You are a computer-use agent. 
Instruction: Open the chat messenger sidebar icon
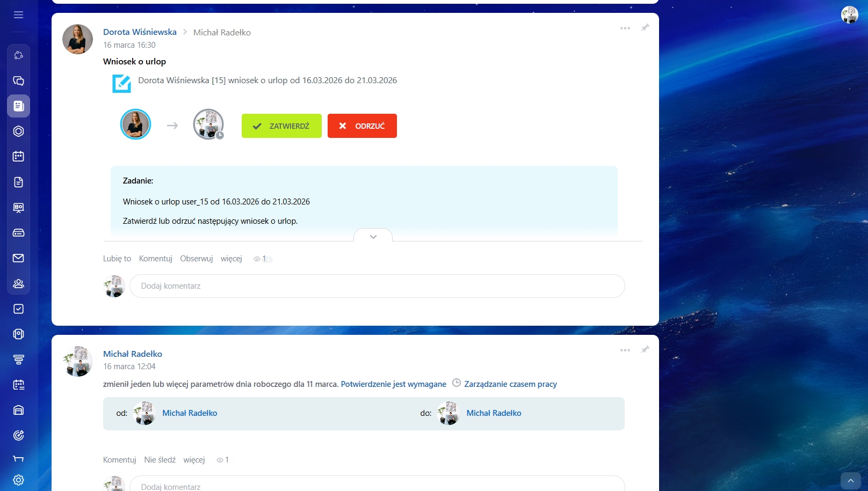pos(18,81)
